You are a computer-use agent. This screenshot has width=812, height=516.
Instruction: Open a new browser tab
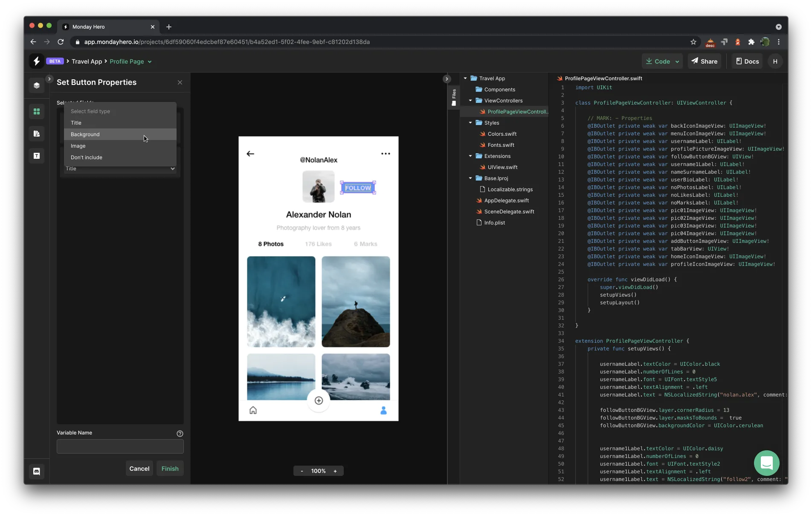coord(169,27)
